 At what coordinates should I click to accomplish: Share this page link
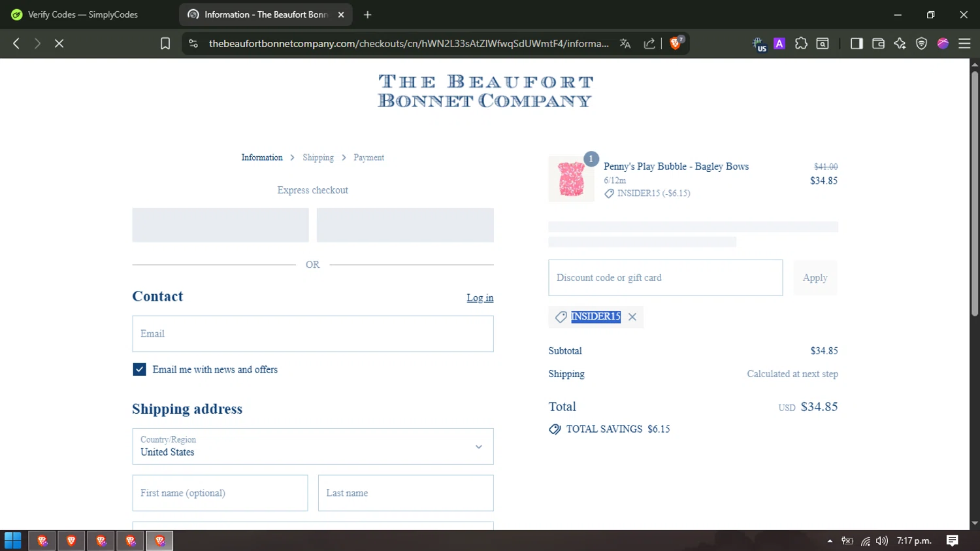pos(649,43)
